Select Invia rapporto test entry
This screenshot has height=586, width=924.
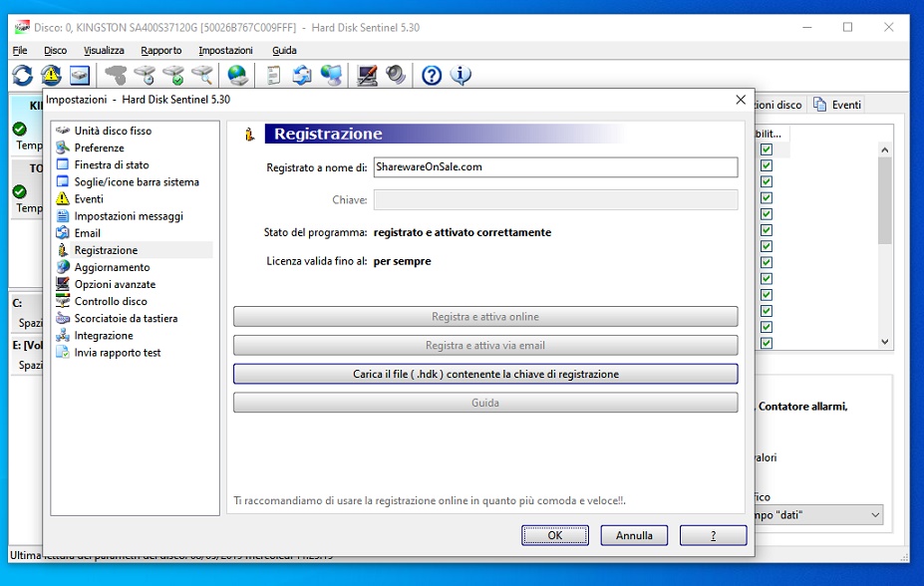[118, 353]
